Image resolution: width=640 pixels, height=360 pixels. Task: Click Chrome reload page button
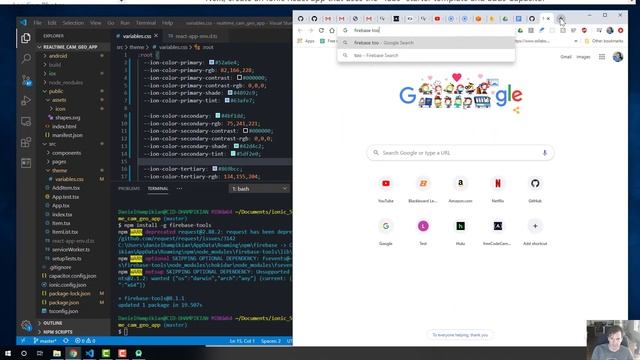click(x=321, y=30)
